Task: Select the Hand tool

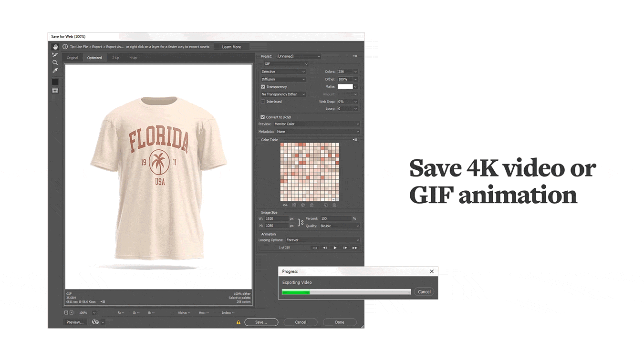Action: tap(55, 47)
